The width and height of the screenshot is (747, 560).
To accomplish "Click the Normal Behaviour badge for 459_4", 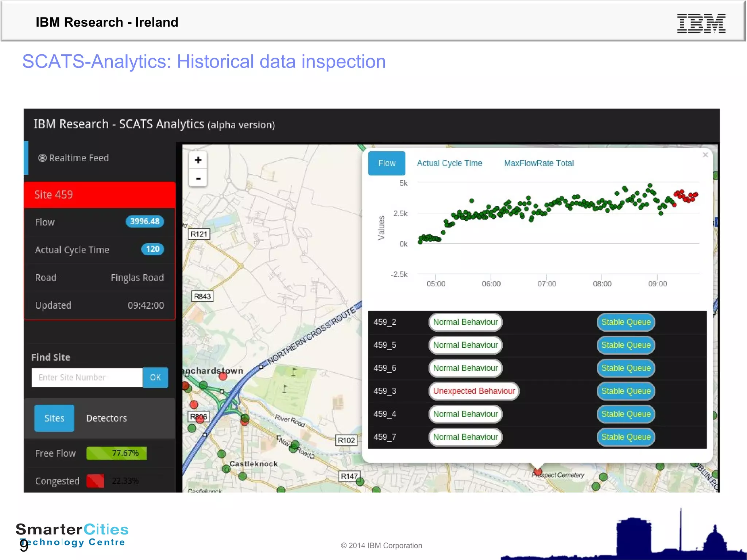I will pos(465,414).
